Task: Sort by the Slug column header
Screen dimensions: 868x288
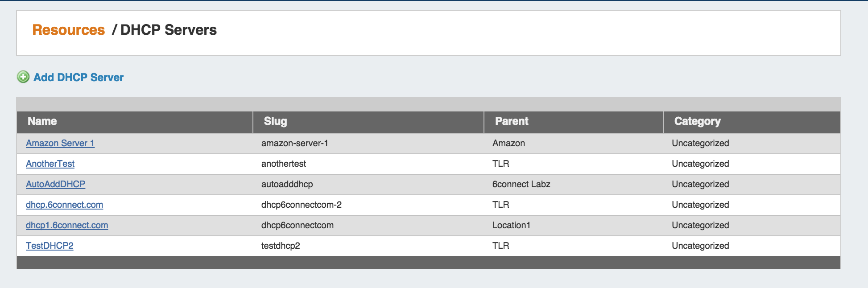Action: point(275,121)
